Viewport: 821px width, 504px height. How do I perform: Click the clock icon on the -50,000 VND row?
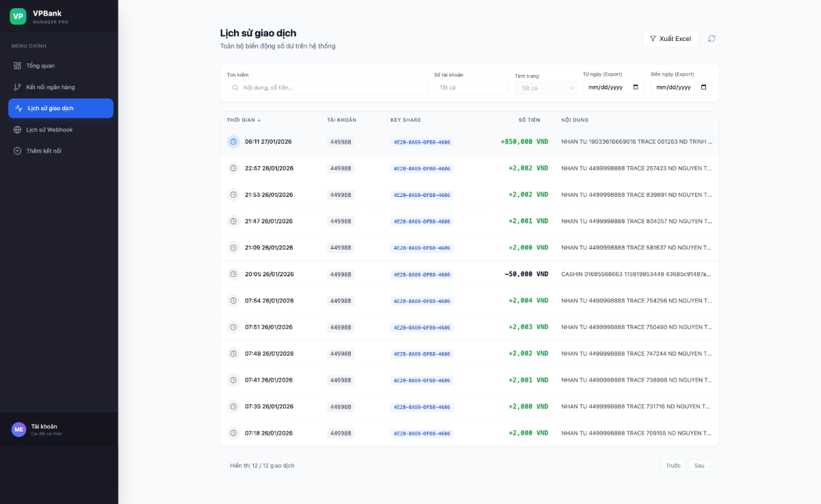click(233, 274)
